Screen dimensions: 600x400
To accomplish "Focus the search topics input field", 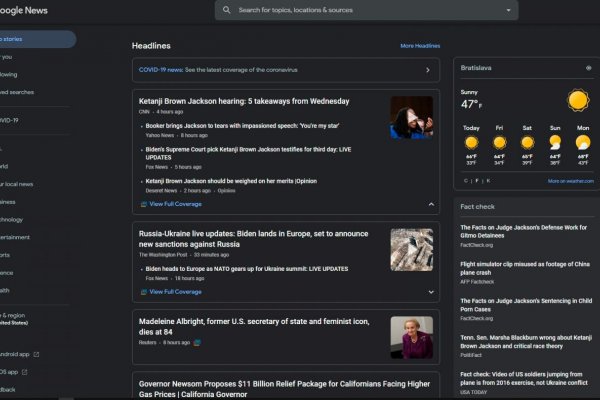I will (367, 10).
